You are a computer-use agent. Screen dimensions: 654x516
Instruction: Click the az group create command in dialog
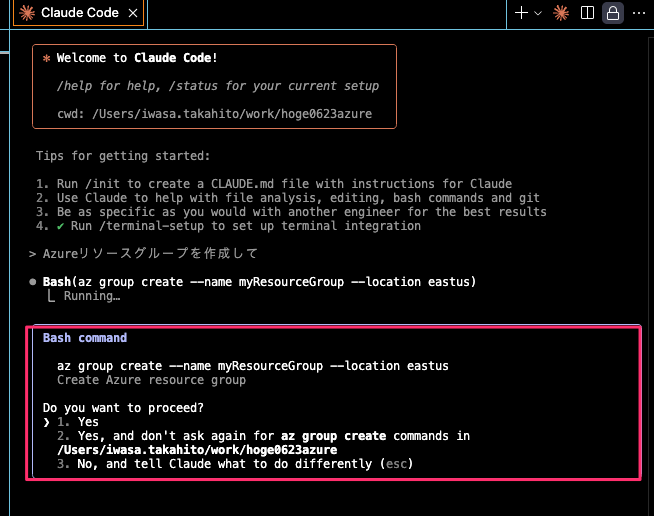click(x=253, y=366)
